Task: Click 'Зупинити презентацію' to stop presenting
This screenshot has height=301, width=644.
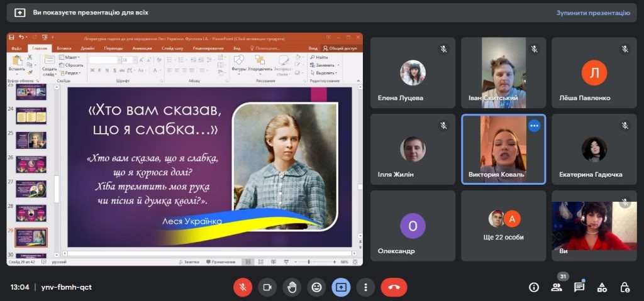Action: (x=592, y=13)
